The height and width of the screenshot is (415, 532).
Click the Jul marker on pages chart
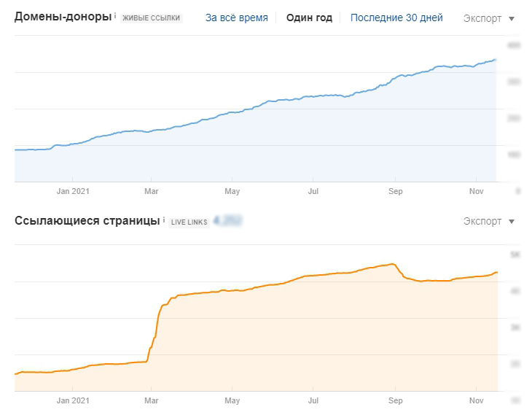(x=313, y=400)
